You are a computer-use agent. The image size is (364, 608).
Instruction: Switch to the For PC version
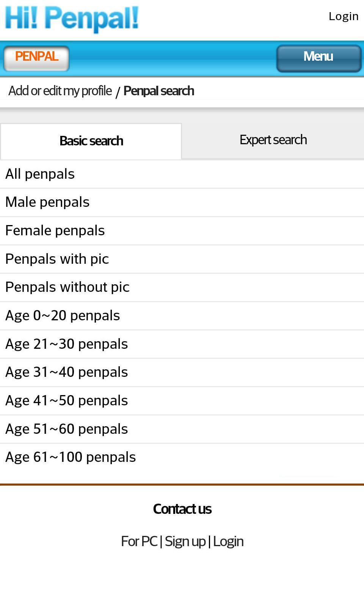point(139,542)
